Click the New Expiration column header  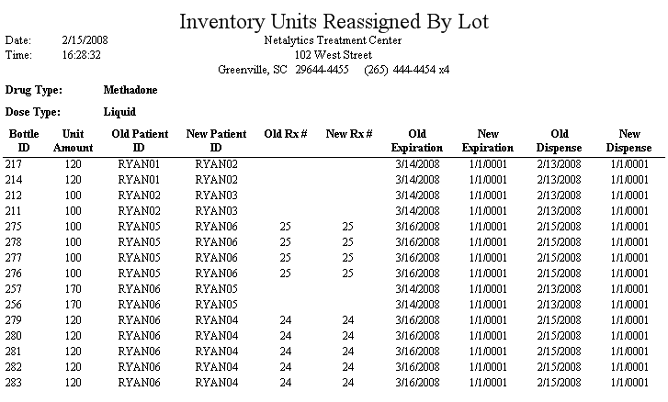(x=487, y=141)
